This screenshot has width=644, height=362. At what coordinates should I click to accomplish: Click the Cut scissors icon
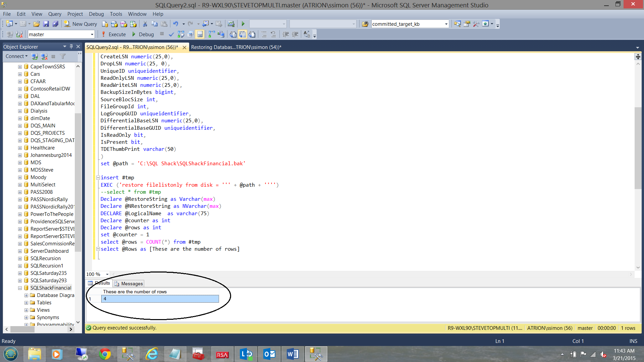pyautogui.click(x=145, y=24)
